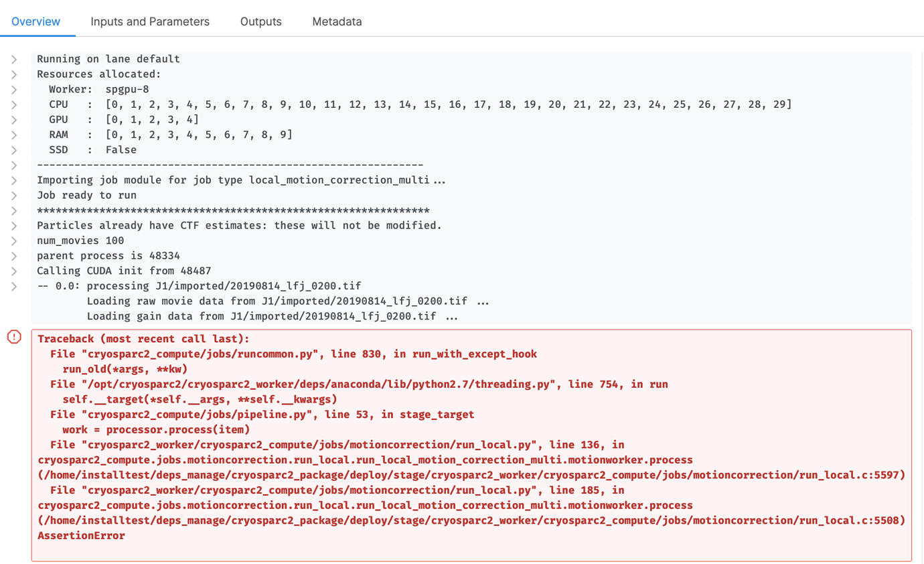Click the AssertionError text in the traceback
Viewport: 924px width, 564px height.
tap(81, 536)
